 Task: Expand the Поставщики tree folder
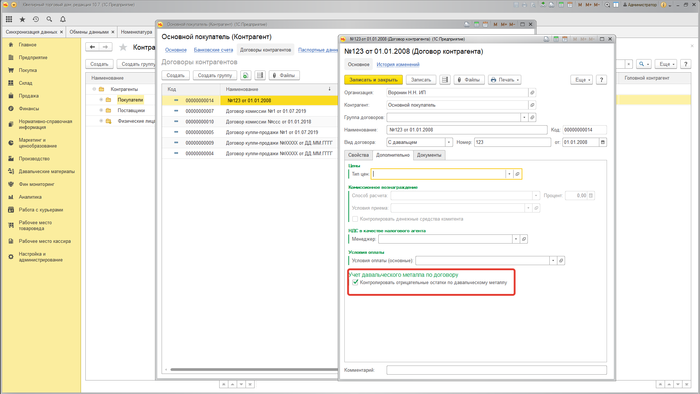pyautogui.click(x=101, y=110)
